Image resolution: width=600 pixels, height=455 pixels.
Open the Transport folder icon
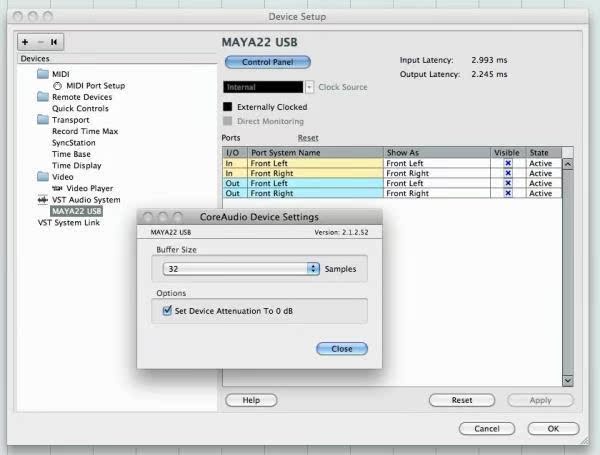pyautogui.click(x=42, y=119)
